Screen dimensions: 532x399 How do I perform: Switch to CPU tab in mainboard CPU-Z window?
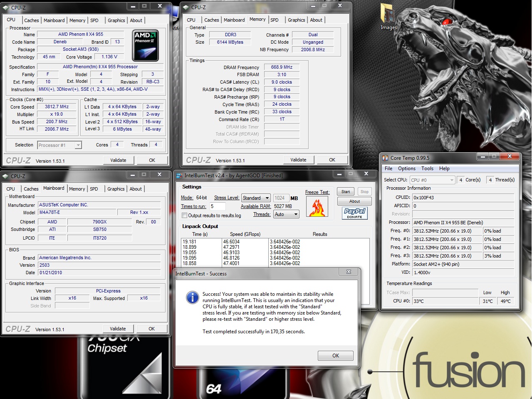coord(11,189)
